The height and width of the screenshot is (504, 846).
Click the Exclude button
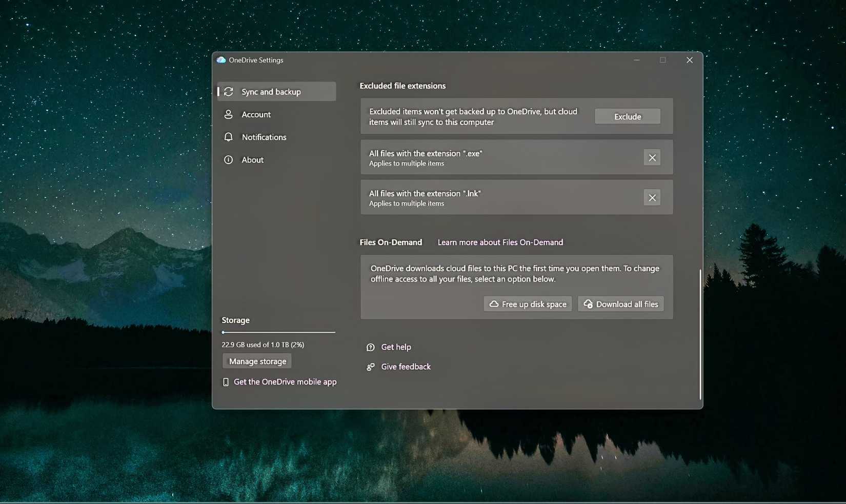tap(628, 116)
